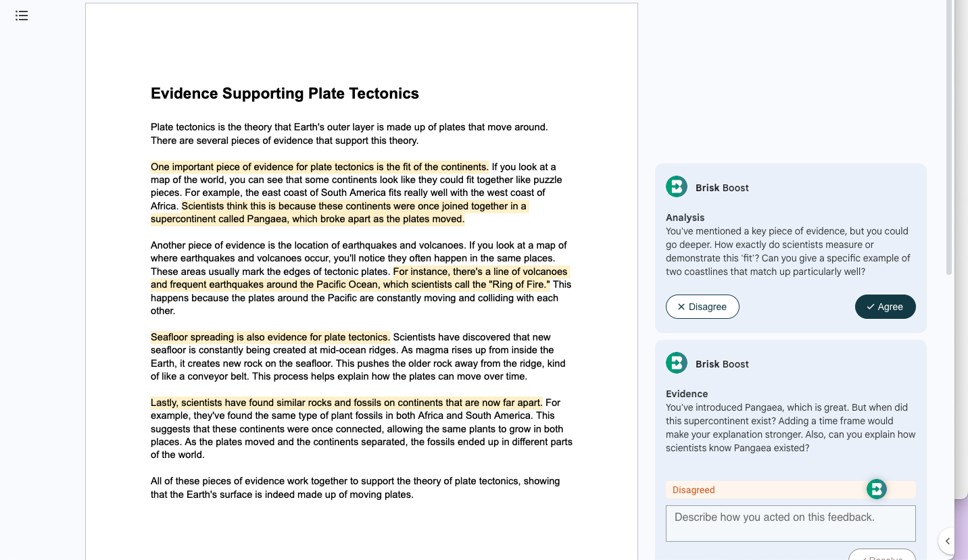
Task: Click the concluding paragraph of the essay
Action: (355, 488)
